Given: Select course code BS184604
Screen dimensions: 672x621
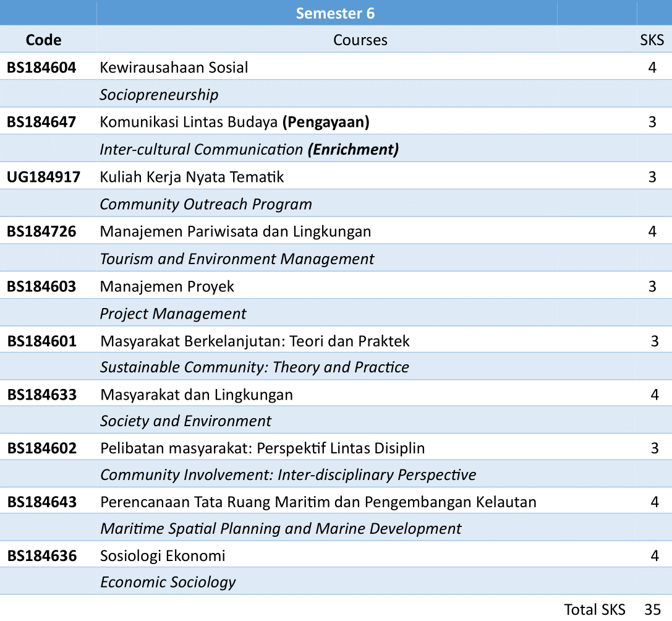Looking at the screenshot, I should [40, 67].
